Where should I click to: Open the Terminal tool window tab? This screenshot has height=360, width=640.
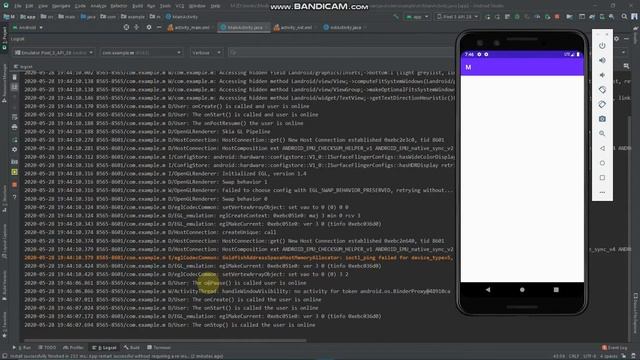(x=159, y=348)
